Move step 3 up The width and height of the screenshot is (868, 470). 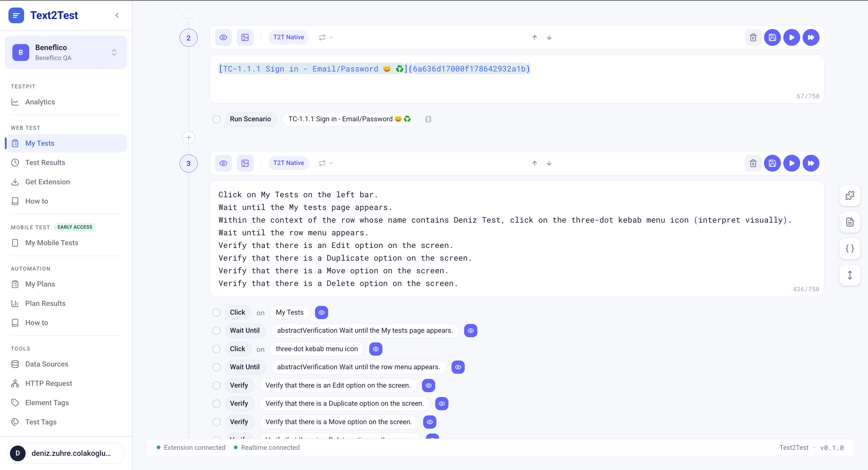click(x=534, y=163)
